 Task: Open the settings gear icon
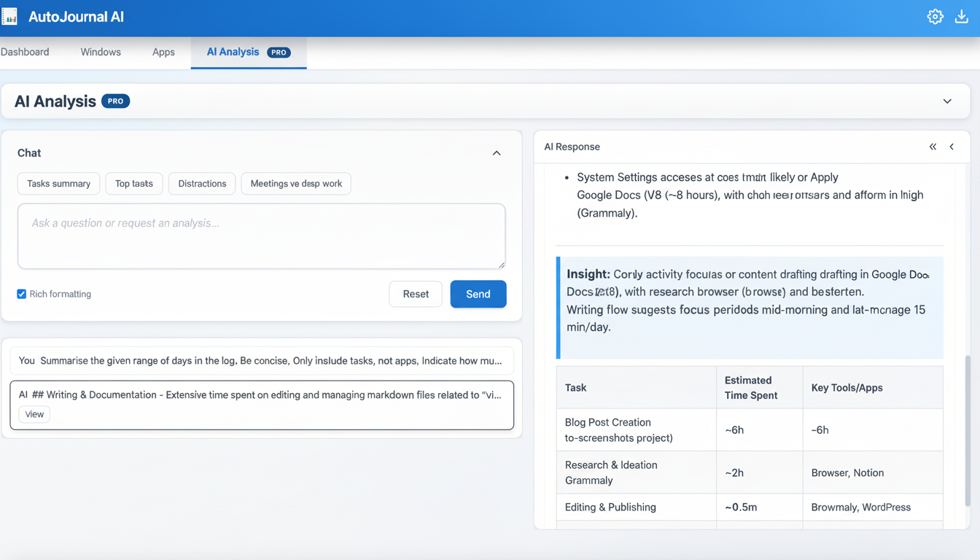click(x=935, y=15)
